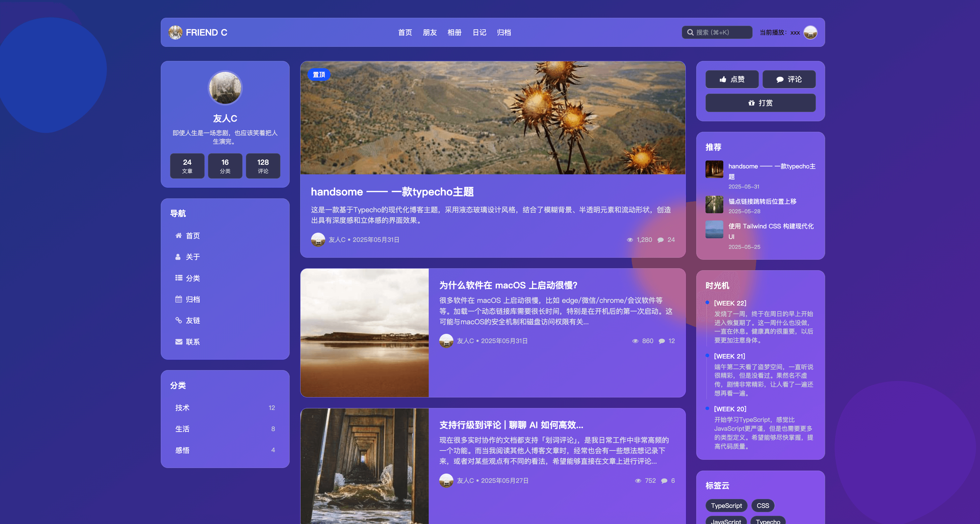
Task: Open the 技术 category with 12 posts
Action: (x=225, y=408)
